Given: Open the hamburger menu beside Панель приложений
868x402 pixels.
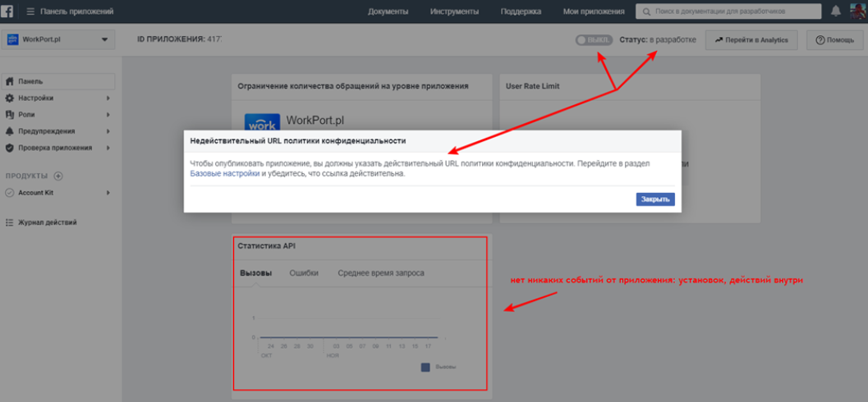Looking at the screenshot, I should point(30,11).
